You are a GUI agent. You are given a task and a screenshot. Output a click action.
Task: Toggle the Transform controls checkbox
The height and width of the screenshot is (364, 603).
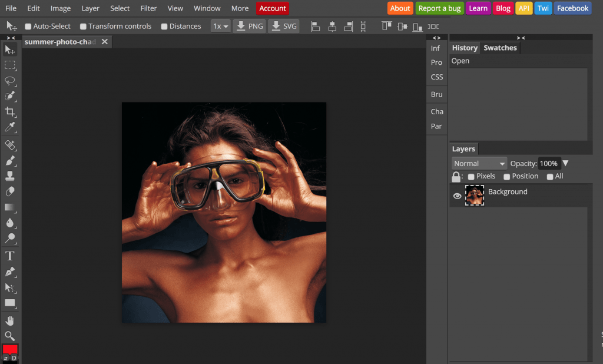[x=83, y=27]
